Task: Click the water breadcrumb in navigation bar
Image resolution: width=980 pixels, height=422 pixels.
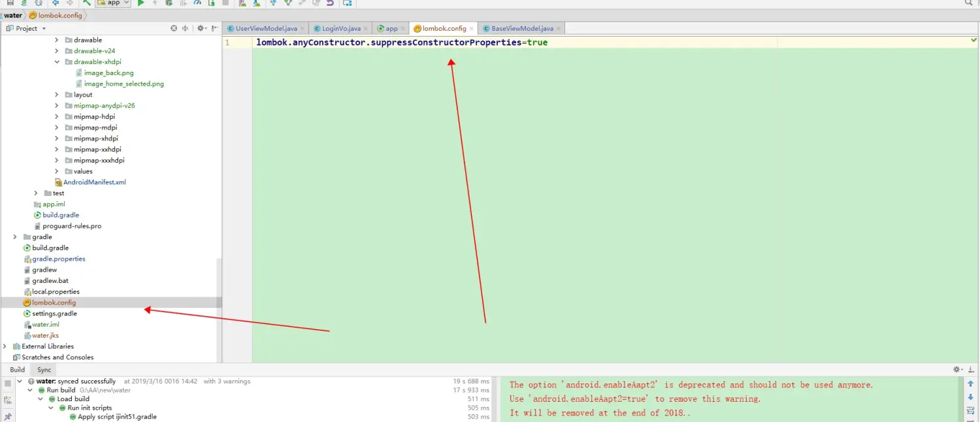Action: tap(13, 15)
